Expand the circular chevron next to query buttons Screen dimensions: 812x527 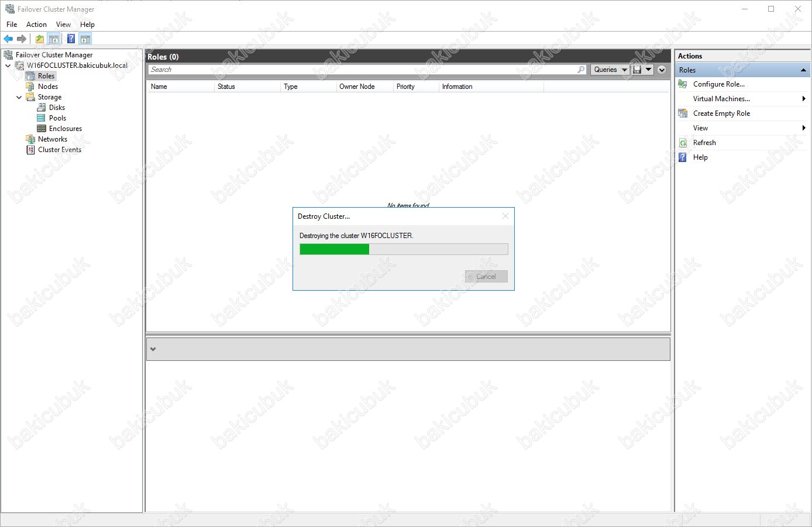662,70
